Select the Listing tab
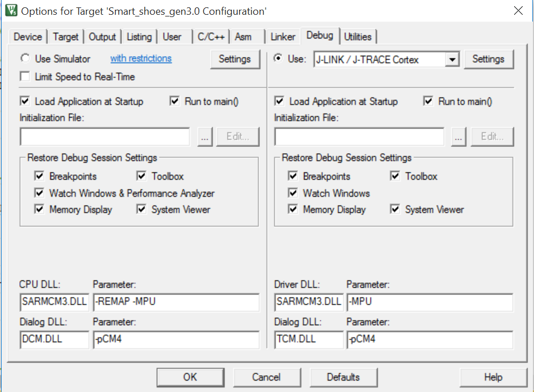The width and height of the screenshot is (534, 392). pyautogui.click(x=139, y=37)
